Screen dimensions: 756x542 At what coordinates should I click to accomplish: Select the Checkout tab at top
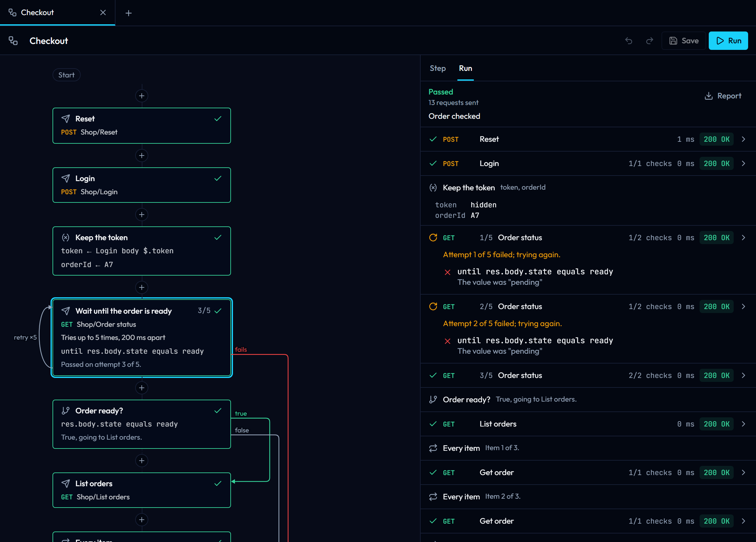coord(58,13)
